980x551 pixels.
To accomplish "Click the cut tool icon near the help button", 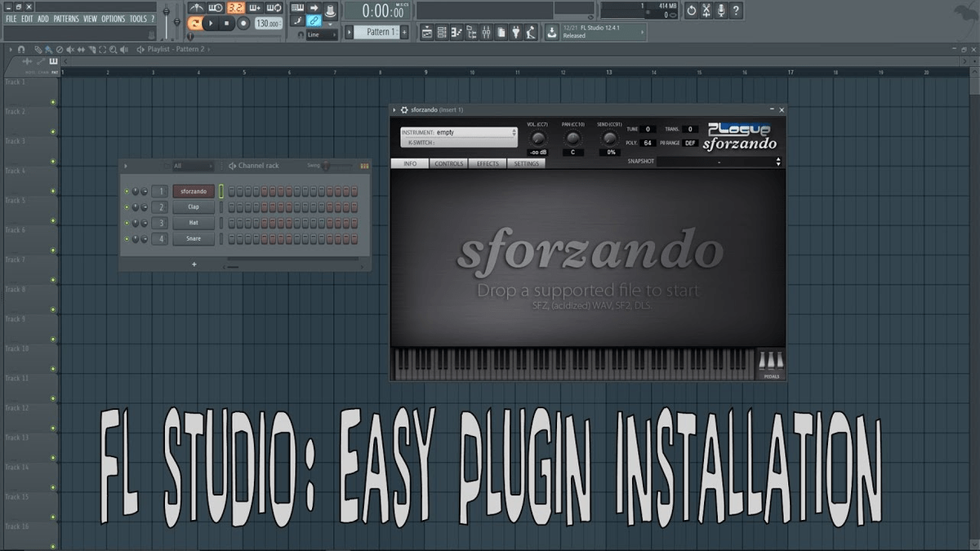I will point(706,9).
